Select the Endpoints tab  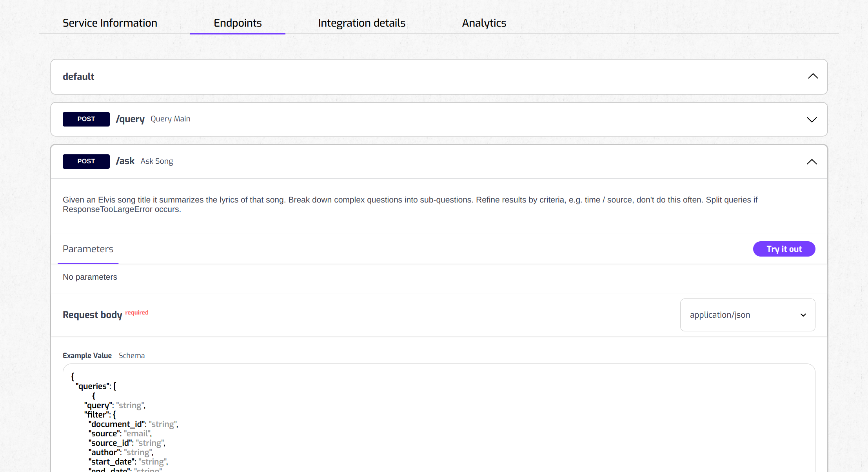(238, 23)
